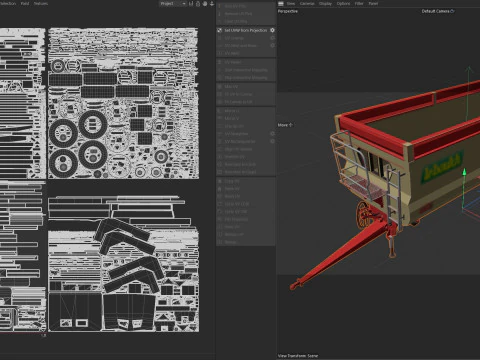The image size is (480, 360).
Task: Click the Copy UV icon
Action: click(220, 181)
